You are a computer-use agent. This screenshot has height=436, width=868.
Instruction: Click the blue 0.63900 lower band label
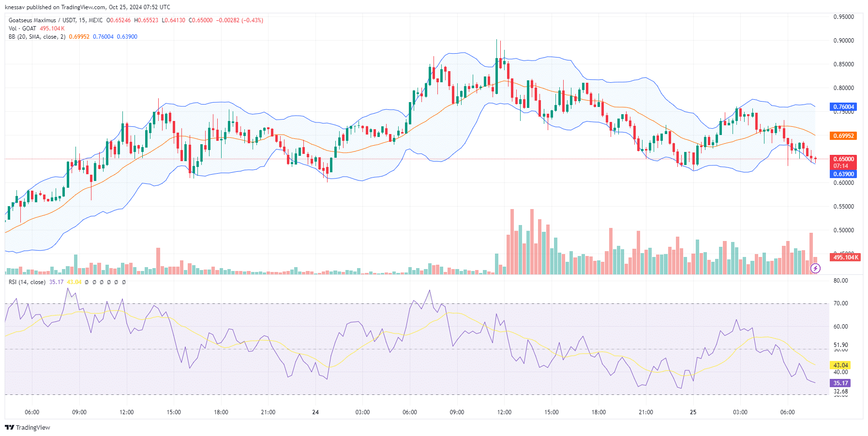(843, 174)
